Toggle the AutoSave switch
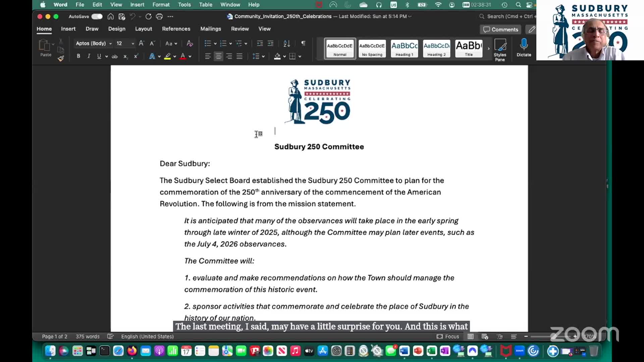This screenshot has width=644, height=362. (97, 16)
